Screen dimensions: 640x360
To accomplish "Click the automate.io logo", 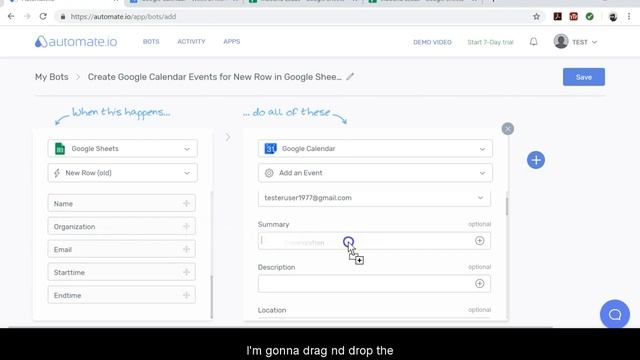I will tap(76, 42).
